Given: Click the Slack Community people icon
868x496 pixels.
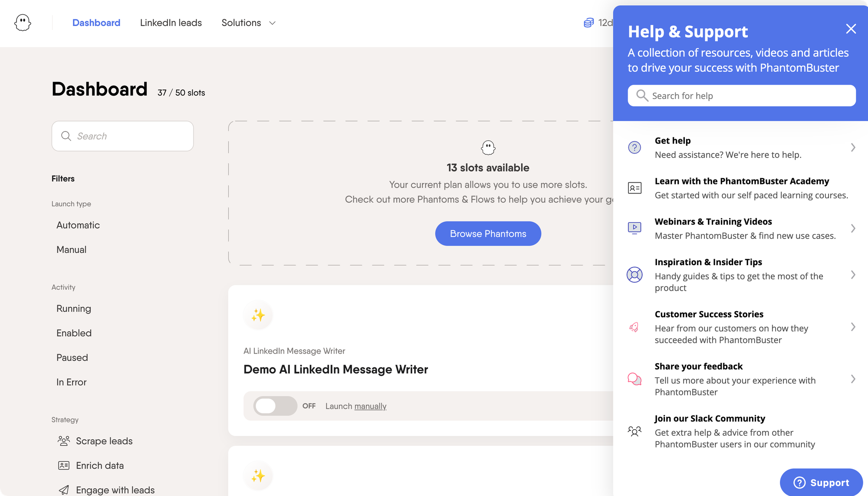Looking at the screenshot, I should click(x=635, y=431).
